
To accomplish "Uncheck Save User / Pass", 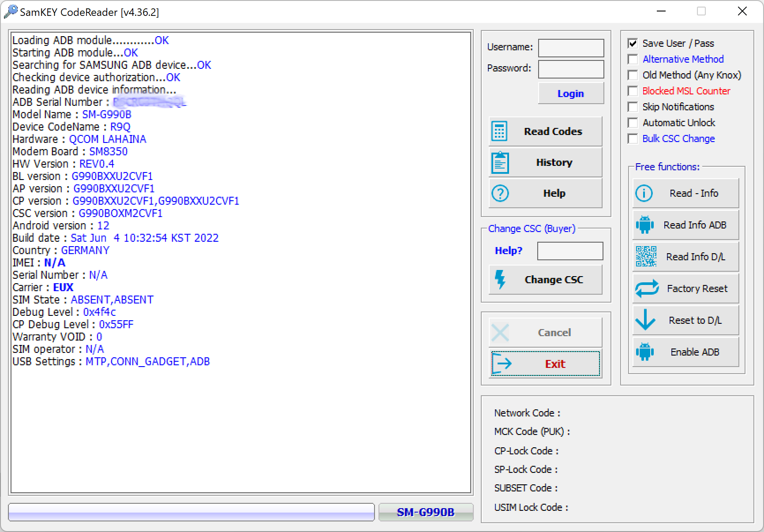I will (x=633, y=43).
